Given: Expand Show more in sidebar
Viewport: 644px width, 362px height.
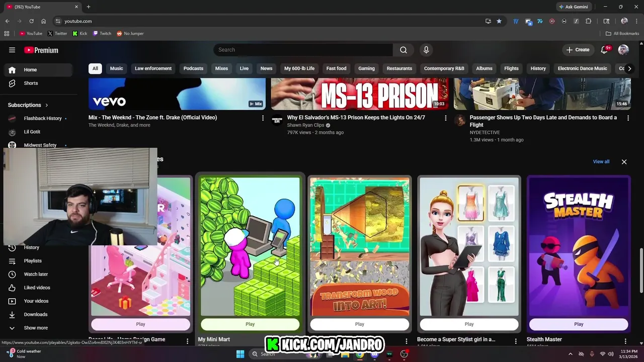Looking at the screenshot, I should 38,328.
